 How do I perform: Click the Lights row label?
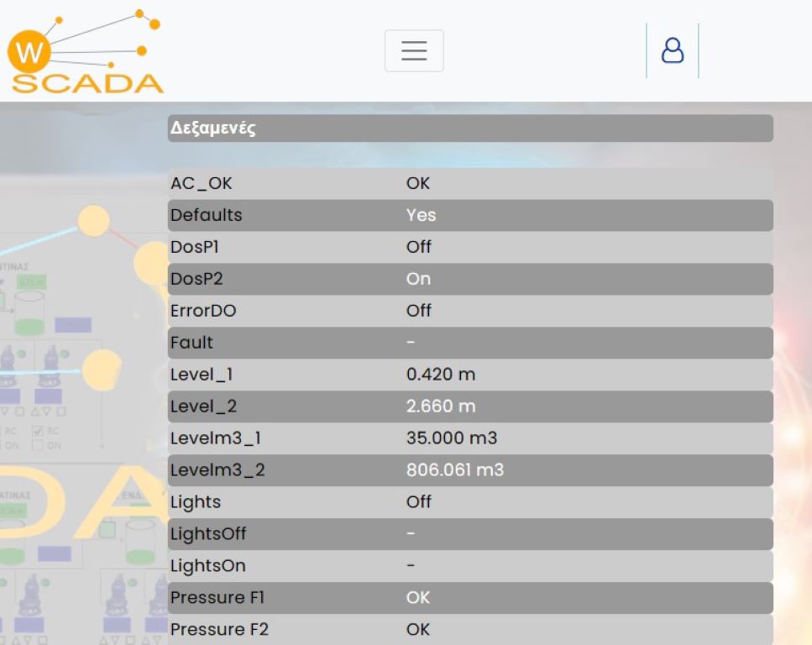(196, 502)
